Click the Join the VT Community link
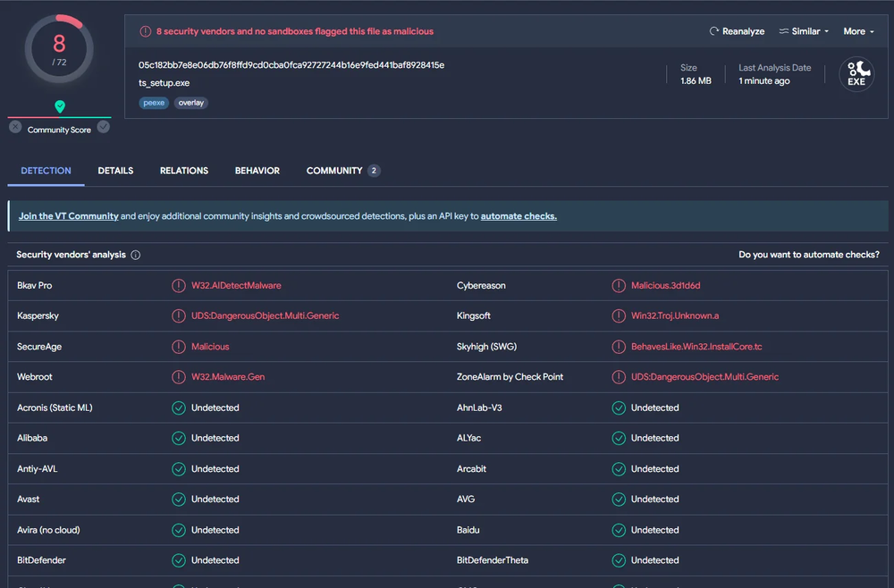894x588 pixels. click(x=69, y=216)
